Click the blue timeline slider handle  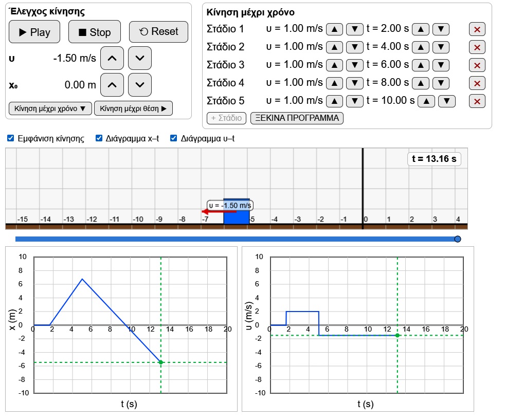tap(457, 239)
